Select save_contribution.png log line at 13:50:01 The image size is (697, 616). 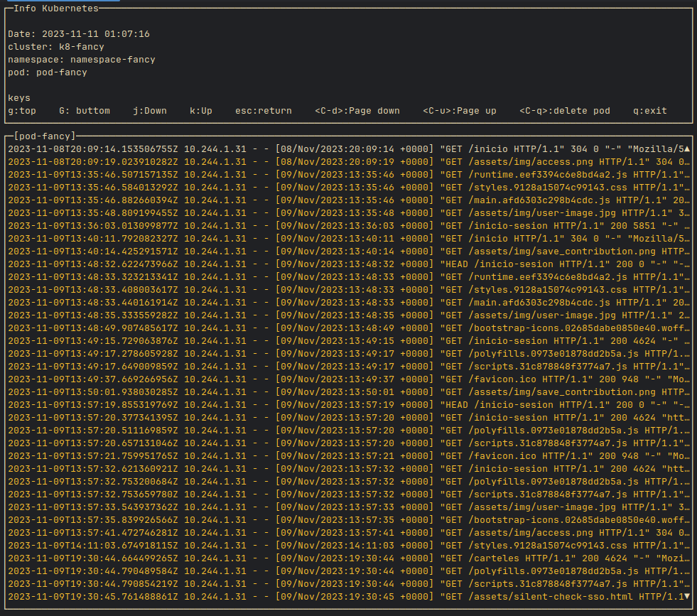coord(348,392)
